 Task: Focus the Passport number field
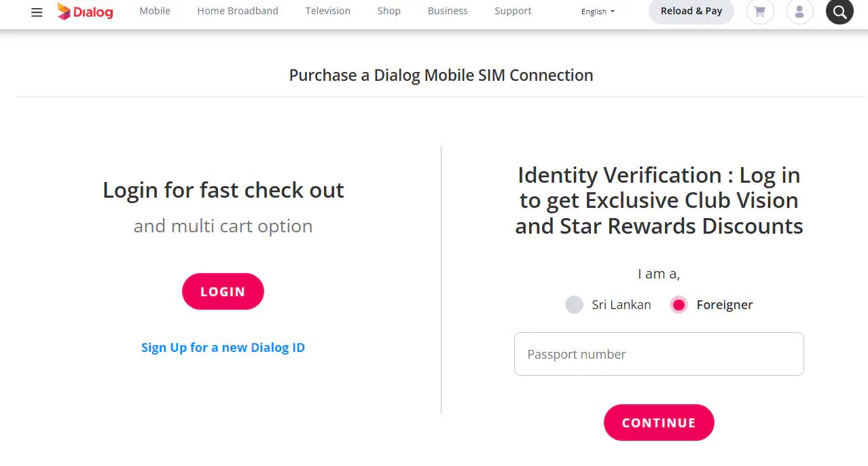click(659, 354)
